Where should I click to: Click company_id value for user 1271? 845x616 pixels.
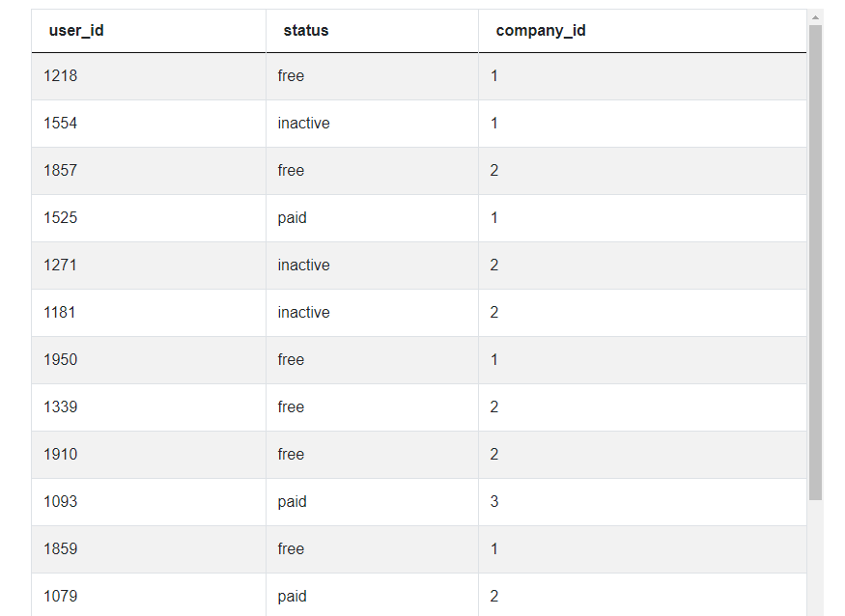(x=494, y=266)
